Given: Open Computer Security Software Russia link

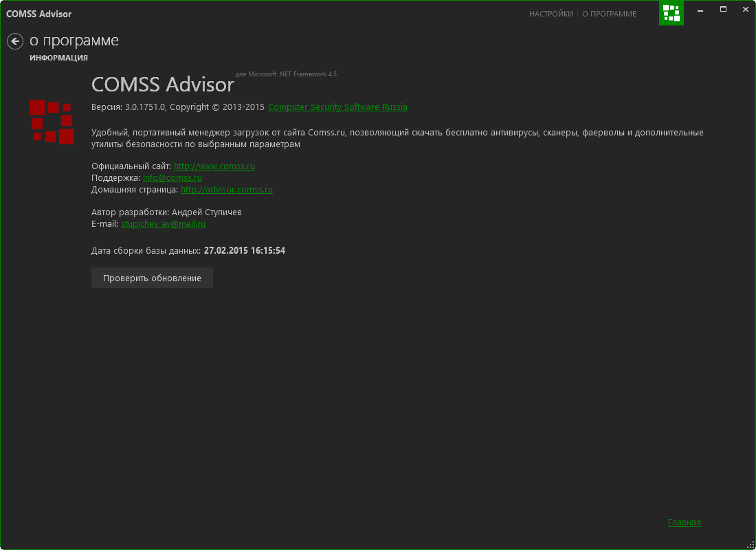Looking at the screenshot, I should [x=337, y=107].
